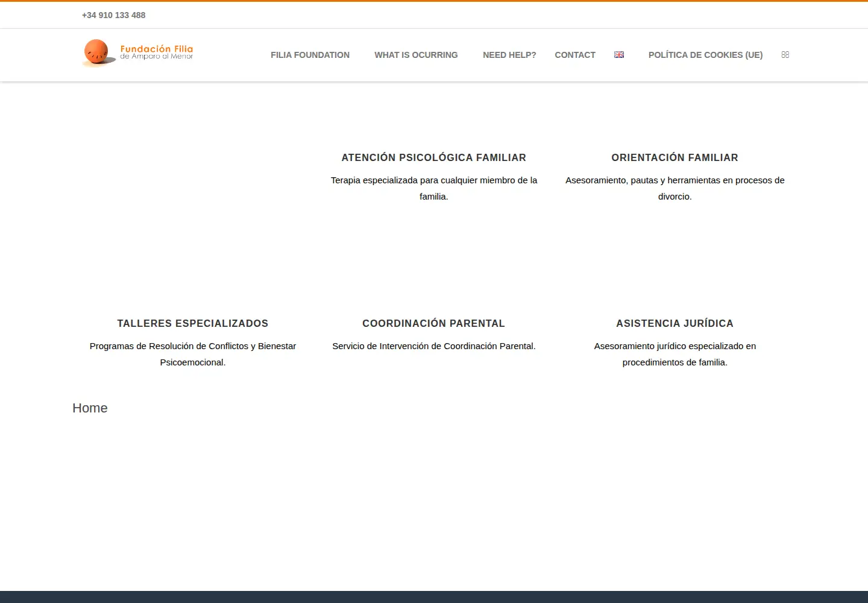Open the Filia Foundation menu

pos(310,55)
